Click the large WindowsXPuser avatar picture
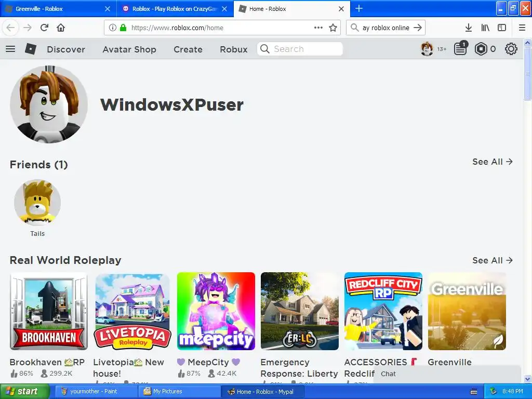The height and width of the screenshot is (399, 532). tap(49, 104)
